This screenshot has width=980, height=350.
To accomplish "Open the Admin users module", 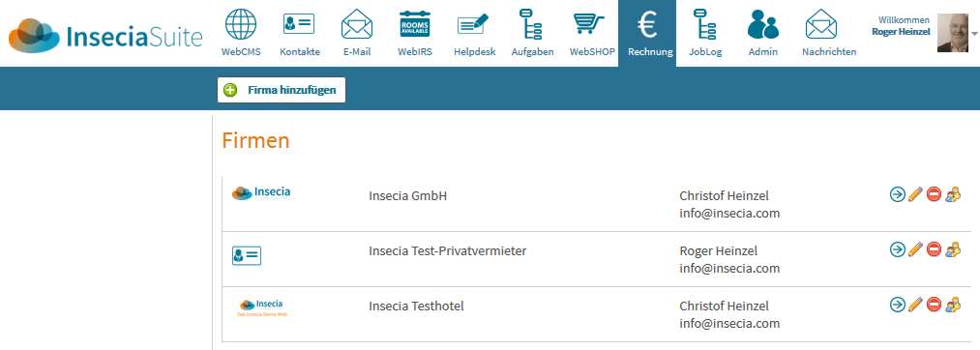I will point(763,33).
